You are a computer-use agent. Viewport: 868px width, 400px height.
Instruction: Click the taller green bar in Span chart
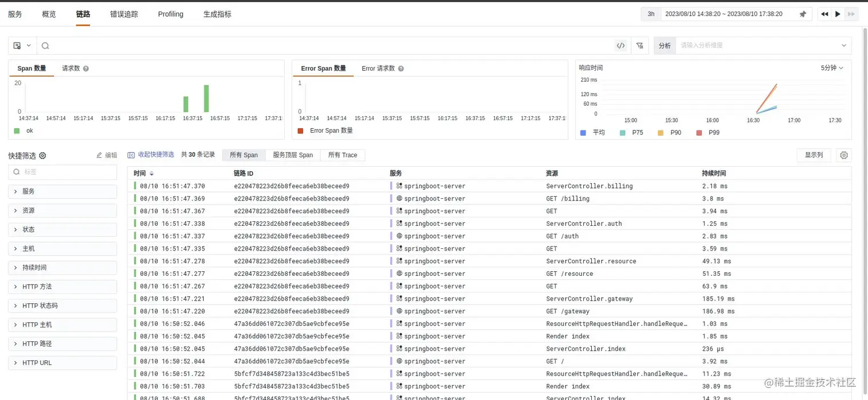206,99
